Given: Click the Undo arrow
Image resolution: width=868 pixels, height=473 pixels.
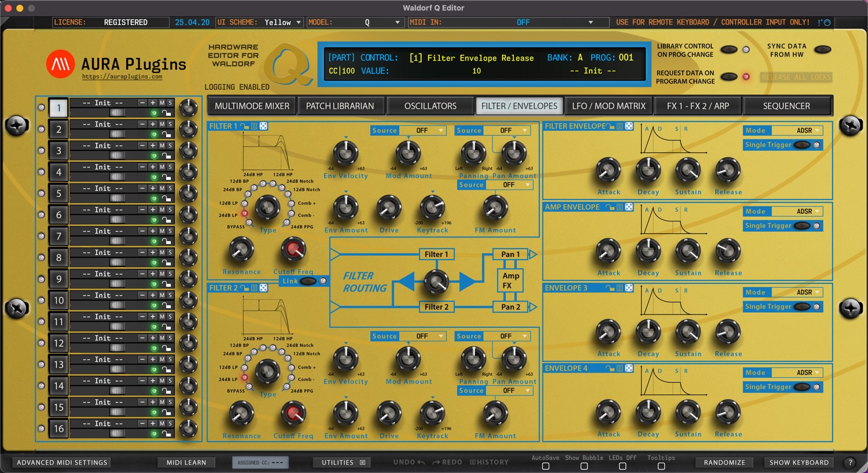Looking at the screenshot, I should point(421,462).
